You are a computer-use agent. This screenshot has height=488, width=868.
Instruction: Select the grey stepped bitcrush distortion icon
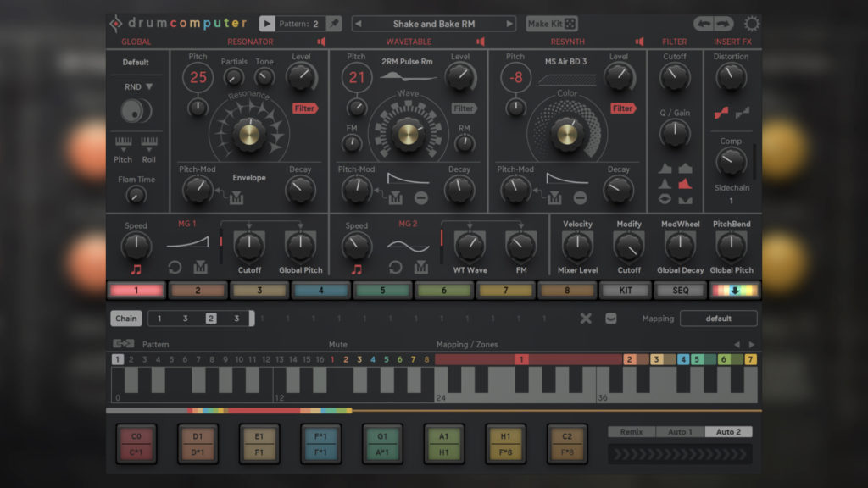click(743, 113)
